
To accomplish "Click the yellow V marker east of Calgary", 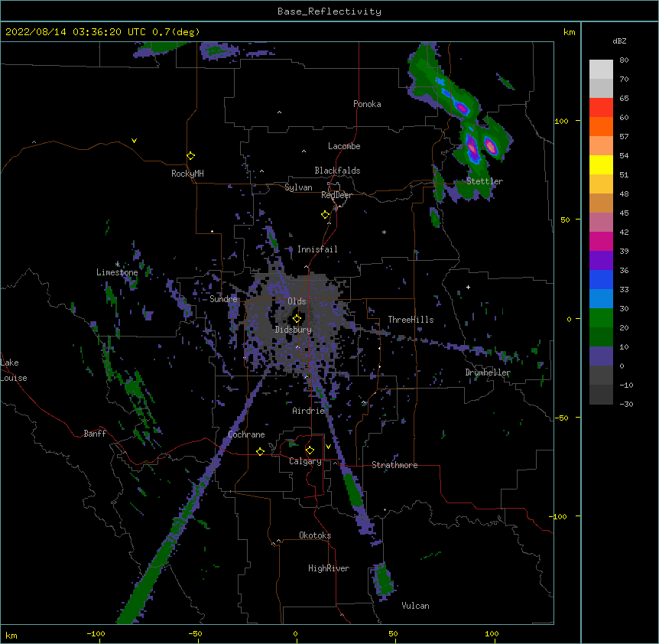I will pos(328,447).
